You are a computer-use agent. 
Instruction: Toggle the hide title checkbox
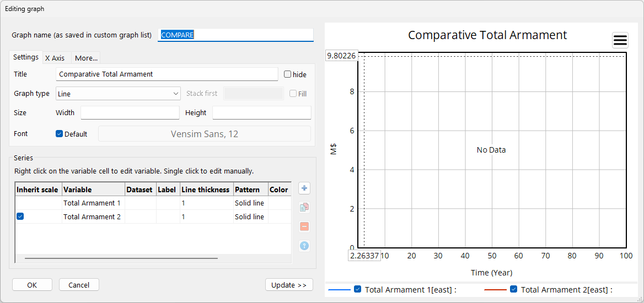coord(288,74)
